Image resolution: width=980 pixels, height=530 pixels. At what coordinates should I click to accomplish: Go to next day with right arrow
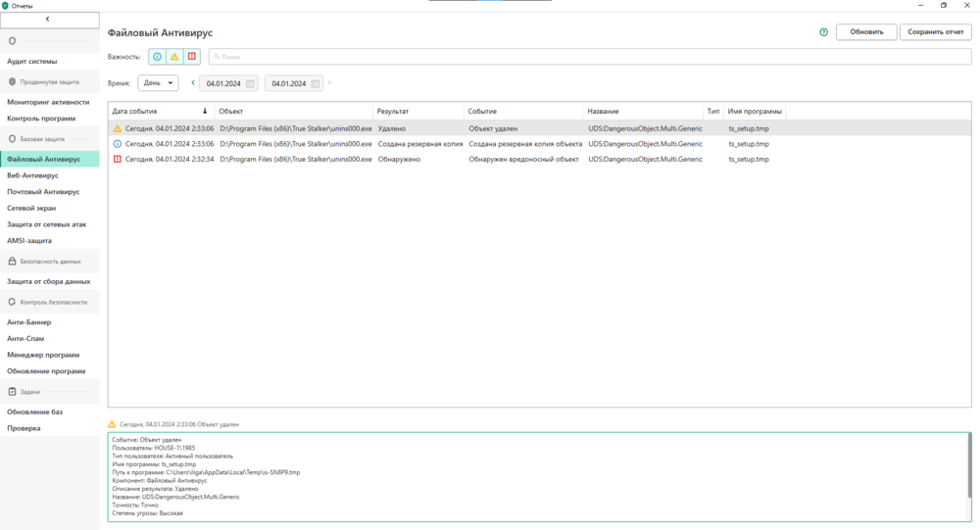[329, 83]
